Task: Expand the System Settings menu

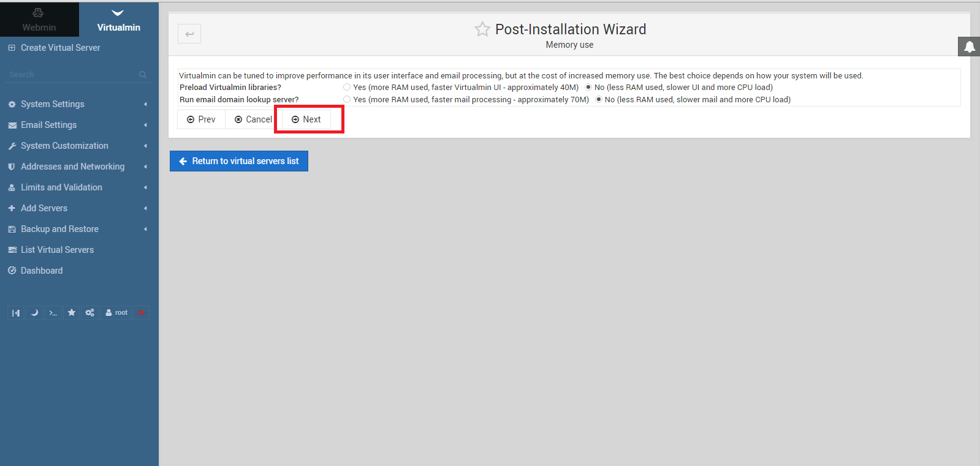Action: [79, 104]
